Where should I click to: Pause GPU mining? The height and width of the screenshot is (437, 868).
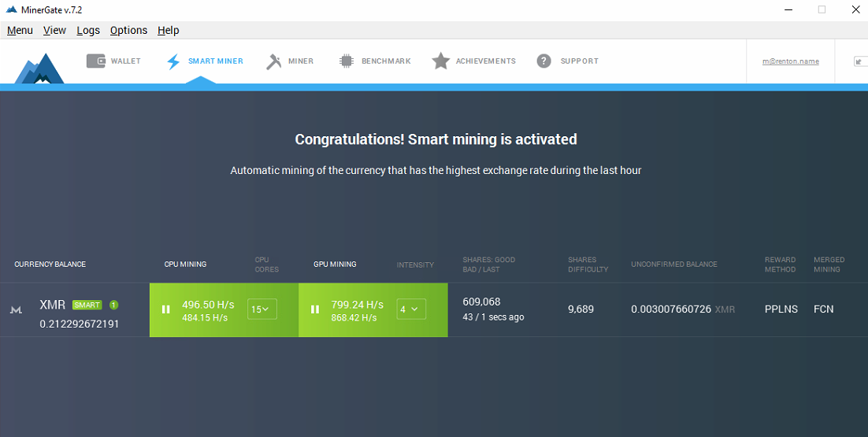tap(315, 309)
